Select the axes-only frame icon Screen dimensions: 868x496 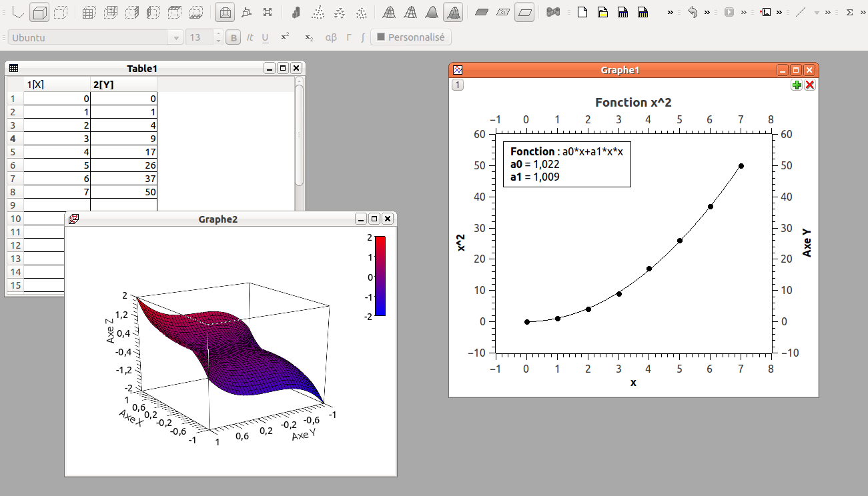(x=19, y=12)
